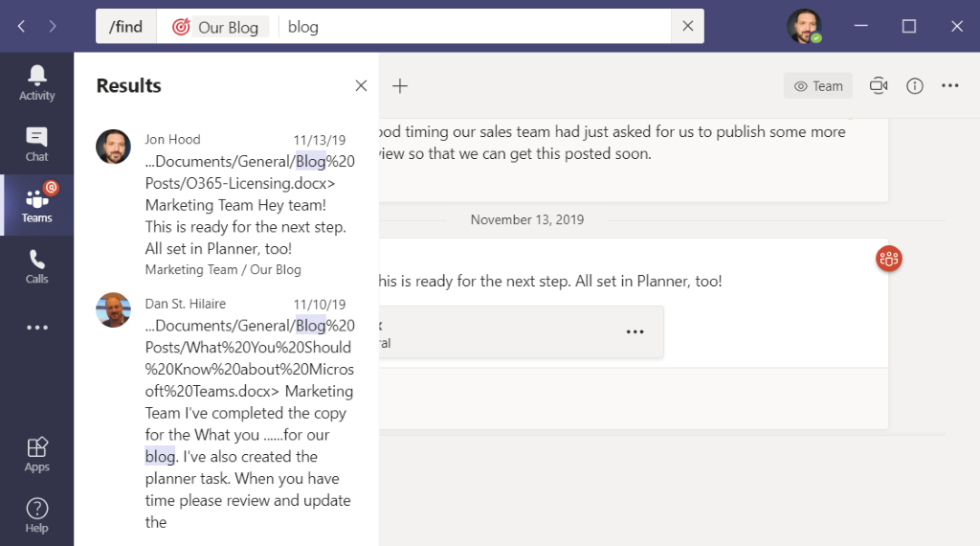The height and width of the screenshot is (546, 980).
Task: Show more apps via sidebar ellipsis
Action: coord(37,327)
